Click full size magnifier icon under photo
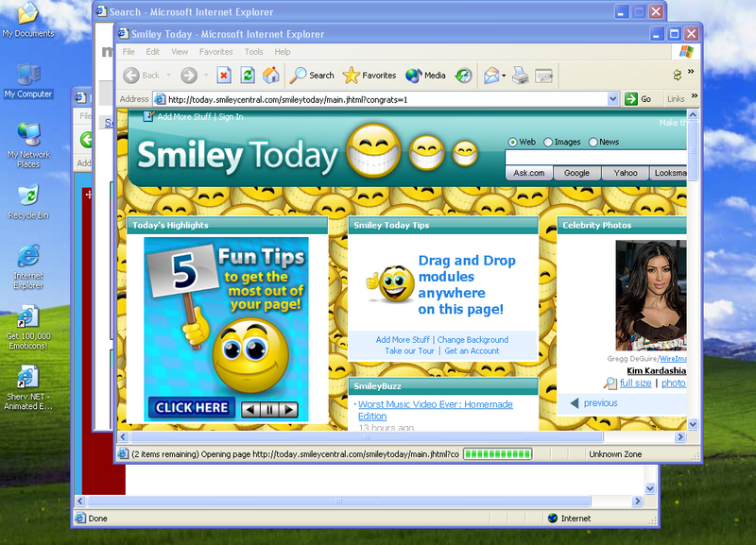This screenshot has width=756, height=545. pos(610,383)
